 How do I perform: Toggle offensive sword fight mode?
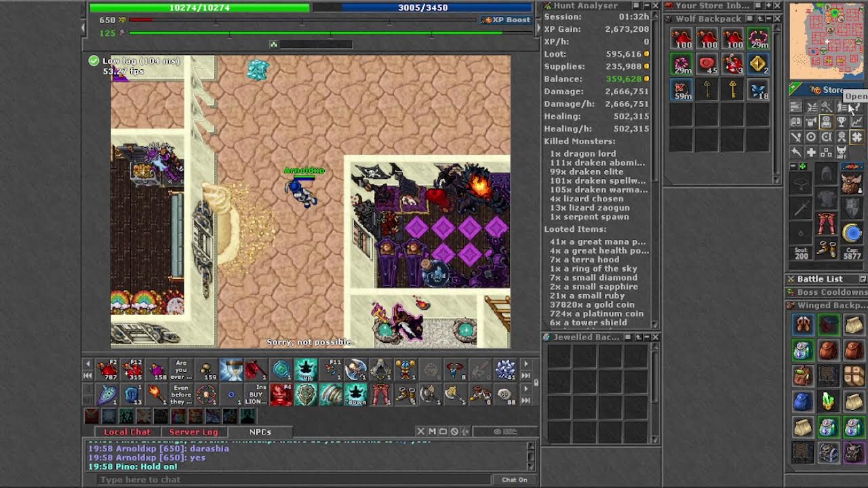(796, 137)
